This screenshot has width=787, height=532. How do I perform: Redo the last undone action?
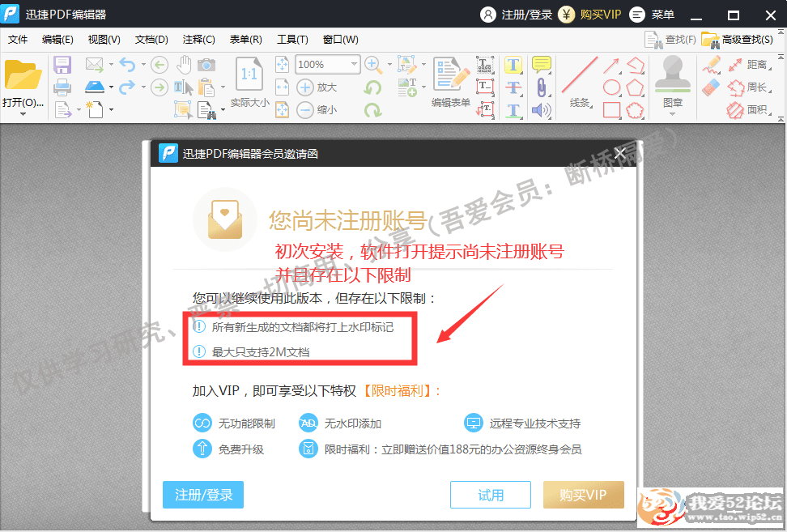click(x=127, y=87)
